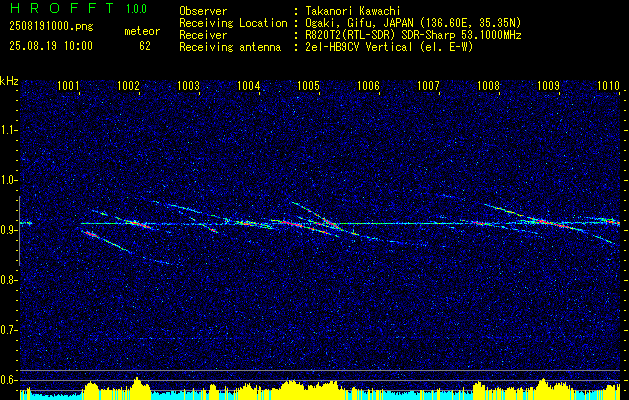Click the Observer label
The image size is (629, 400).
pyautogui.click(x=203, y=11)
